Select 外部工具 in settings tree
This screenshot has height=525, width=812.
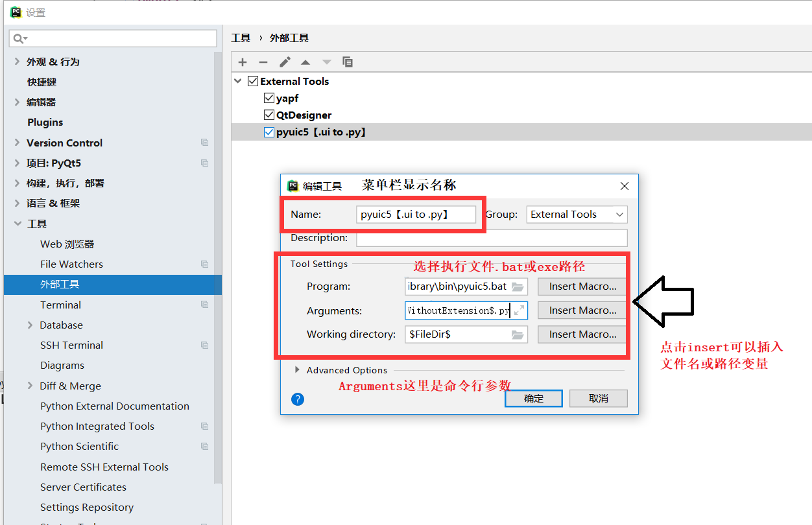pyautogui.click(x=112, y=284)
